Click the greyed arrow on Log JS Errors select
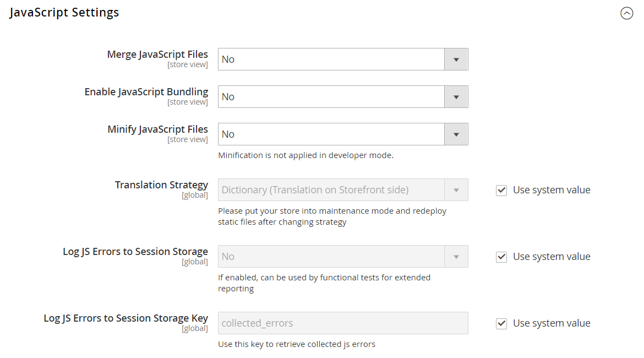This screenshot has width=644, height=358. pyautogui.click(x=456, y=257)
